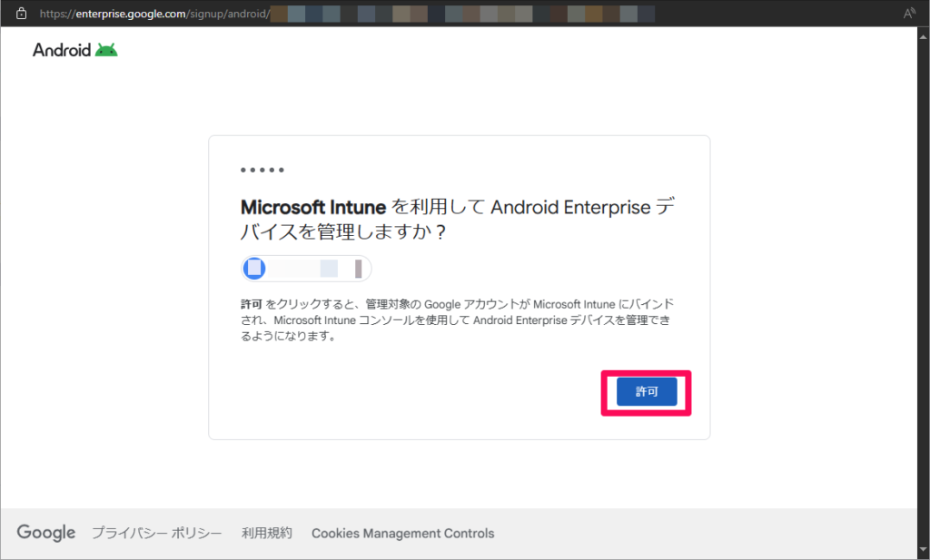
Task: Click the scrollbar down arrow
Action: (x=924, y=551)
